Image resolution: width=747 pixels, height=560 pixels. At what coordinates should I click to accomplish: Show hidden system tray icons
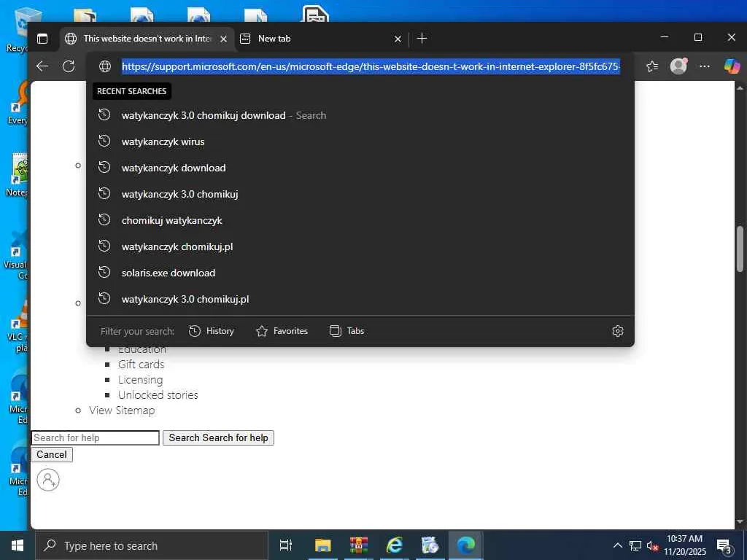point(617,545)
